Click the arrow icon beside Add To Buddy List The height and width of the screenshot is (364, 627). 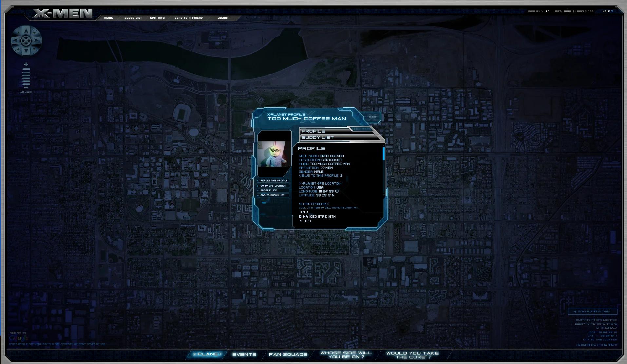(x=258, y=195)
